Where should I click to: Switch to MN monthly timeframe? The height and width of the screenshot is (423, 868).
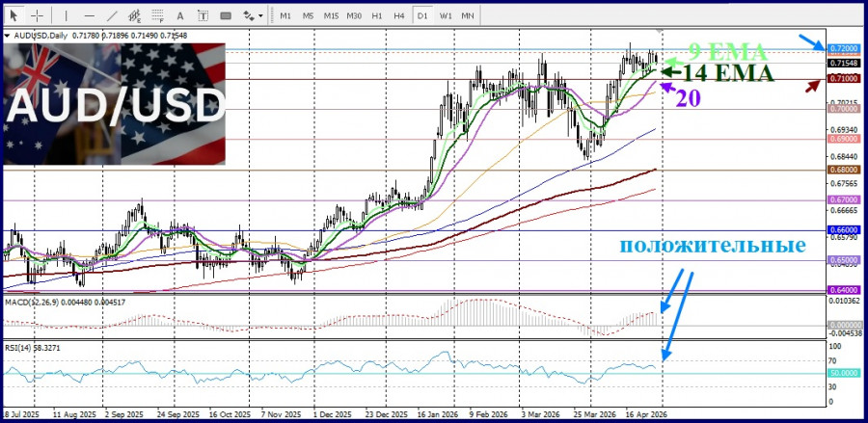coord(468,15)
